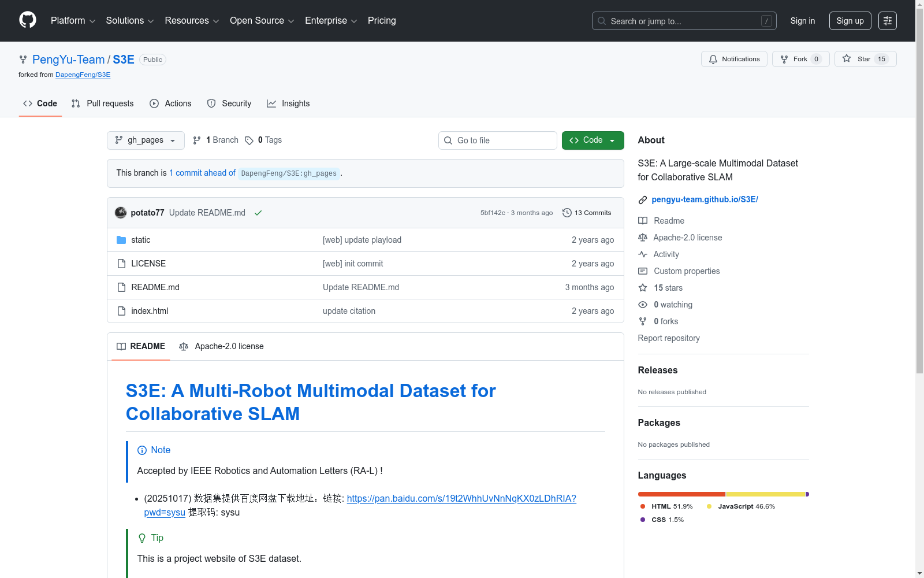Open the index.html file
This screenshot has height=578, width=924.
(x=150, y=311)
